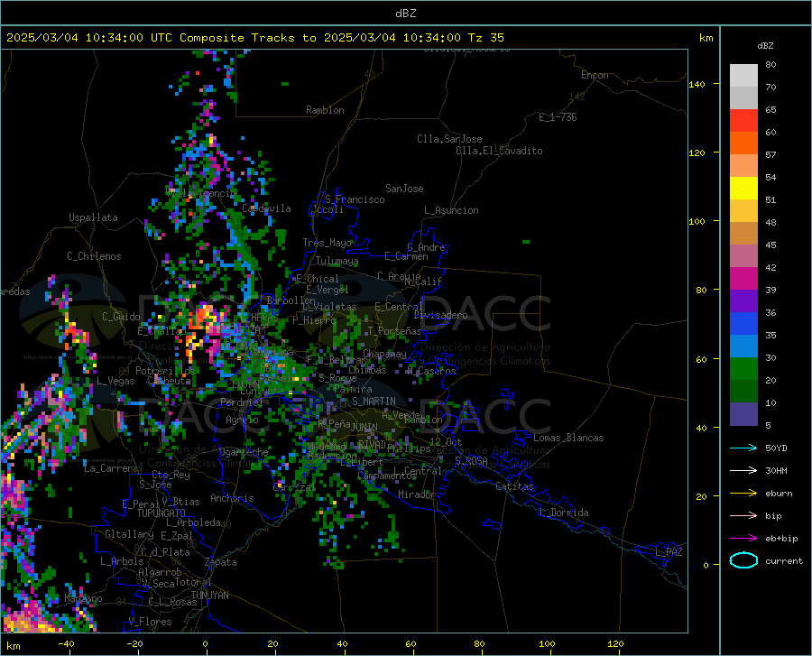Select the 'Clla.El_Cavadito' place label
The width and height of the screenshot is (812, 656).
tap(499, 151)
